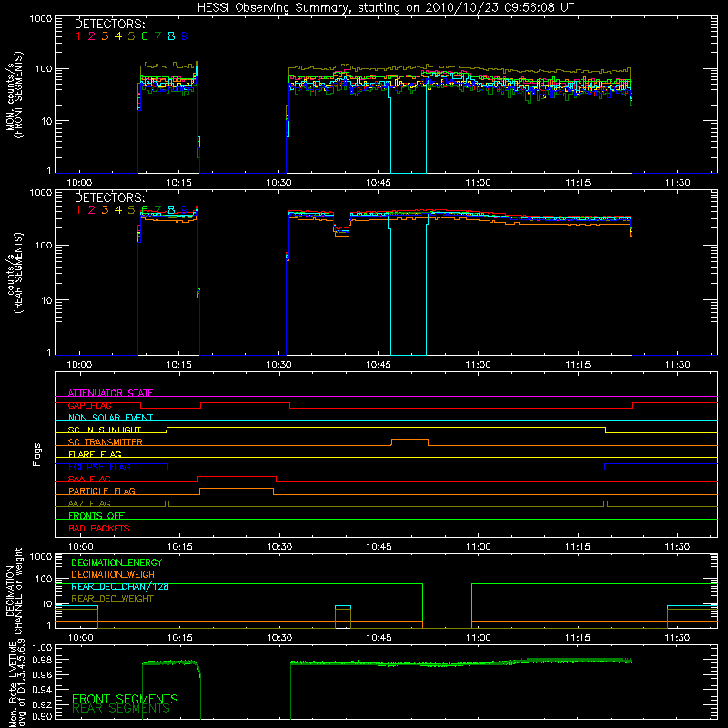Screen dimensions: 728x728
Task: Click the FRONTS_OFF flag label
Action: pos(96,515)
